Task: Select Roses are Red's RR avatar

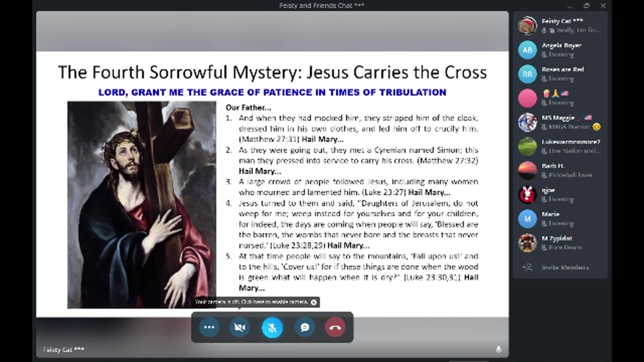Action: pyautogui.click(x=528, y=74)
